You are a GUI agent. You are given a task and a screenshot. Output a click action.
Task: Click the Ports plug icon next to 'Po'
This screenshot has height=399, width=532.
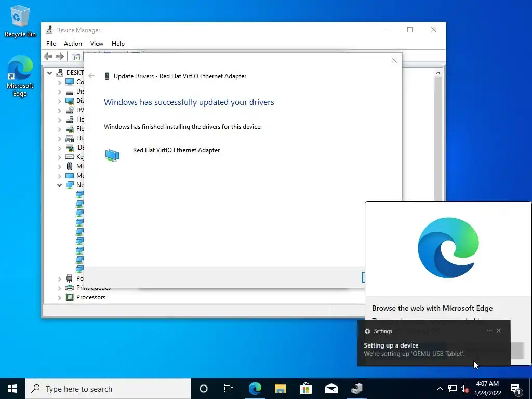(70, 278)
